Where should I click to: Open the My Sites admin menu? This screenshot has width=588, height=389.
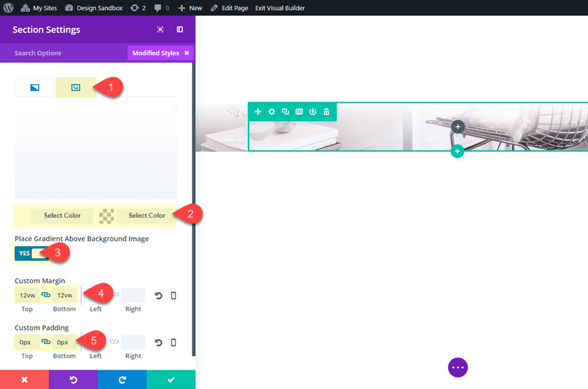pos(39,8)
